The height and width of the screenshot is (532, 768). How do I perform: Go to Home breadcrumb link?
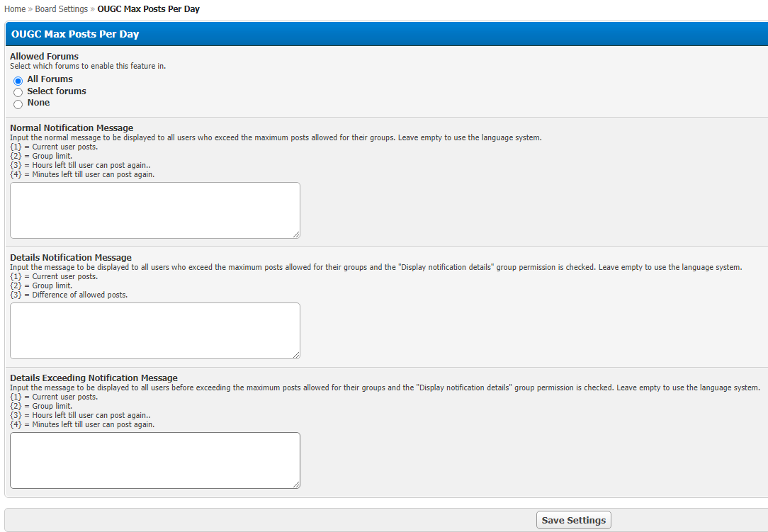pos(15,9)
